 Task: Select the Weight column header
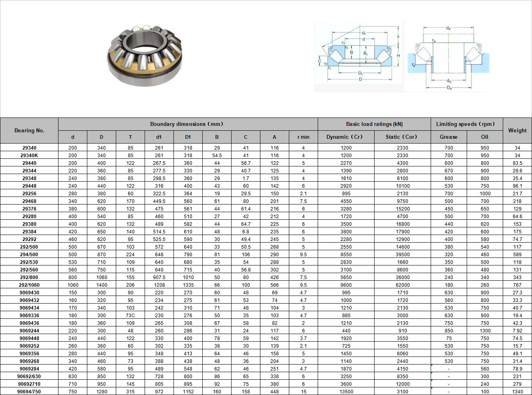517,130
